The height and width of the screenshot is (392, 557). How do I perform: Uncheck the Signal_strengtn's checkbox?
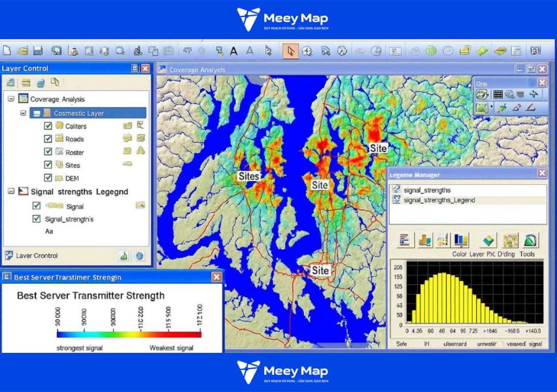pos(36,218)
